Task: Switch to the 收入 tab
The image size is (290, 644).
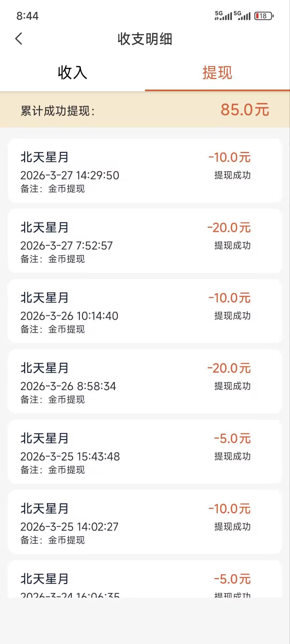Action: click(72, 73)
